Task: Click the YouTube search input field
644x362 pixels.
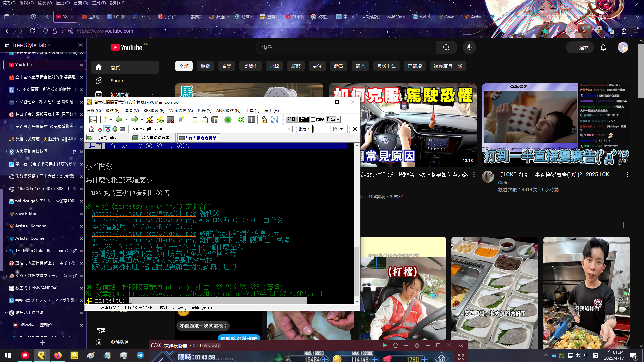Action: click(346, 48)
